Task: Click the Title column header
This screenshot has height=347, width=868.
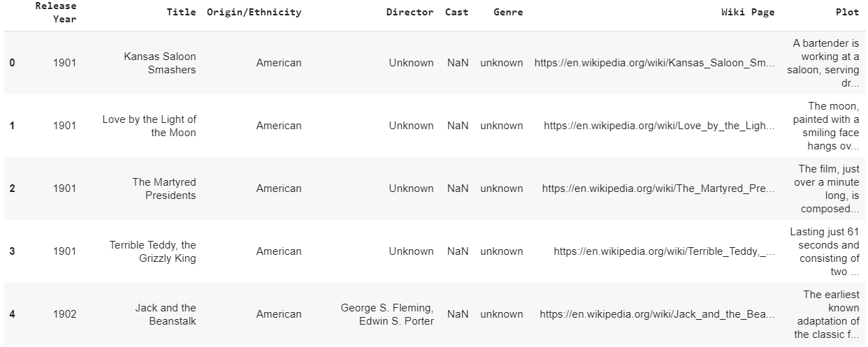Action: point(181,13)
